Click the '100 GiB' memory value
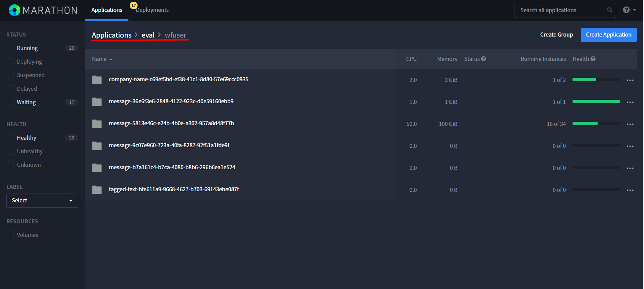The width and height of the screenshot is (644, 289). pyautogui.click(x=448, y=124)
